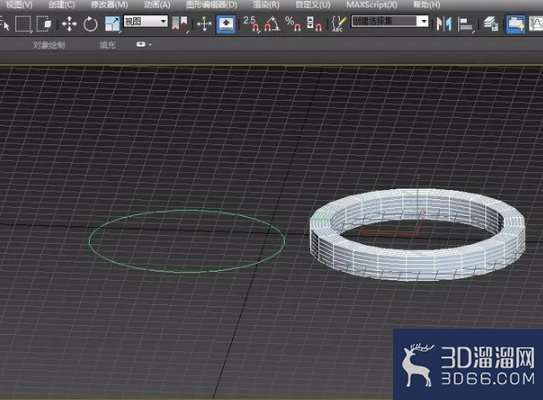Toggle the 2.5D snaps button
This screenshot has height=400, width=543.
(x=251, y=24)
